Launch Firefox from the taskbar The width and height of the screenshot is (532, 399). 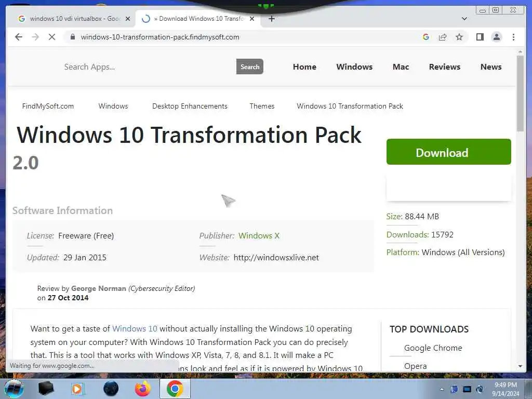143,389
